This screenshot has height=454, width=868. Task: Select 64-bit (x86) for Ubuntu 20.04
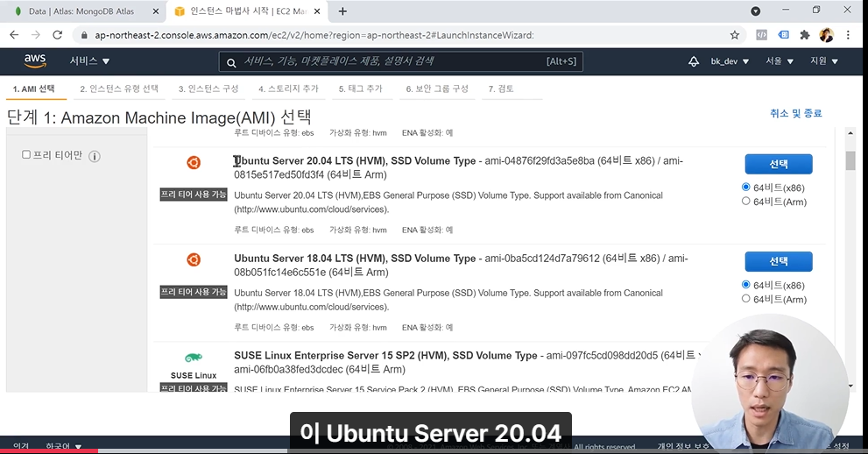coord(745,188)
